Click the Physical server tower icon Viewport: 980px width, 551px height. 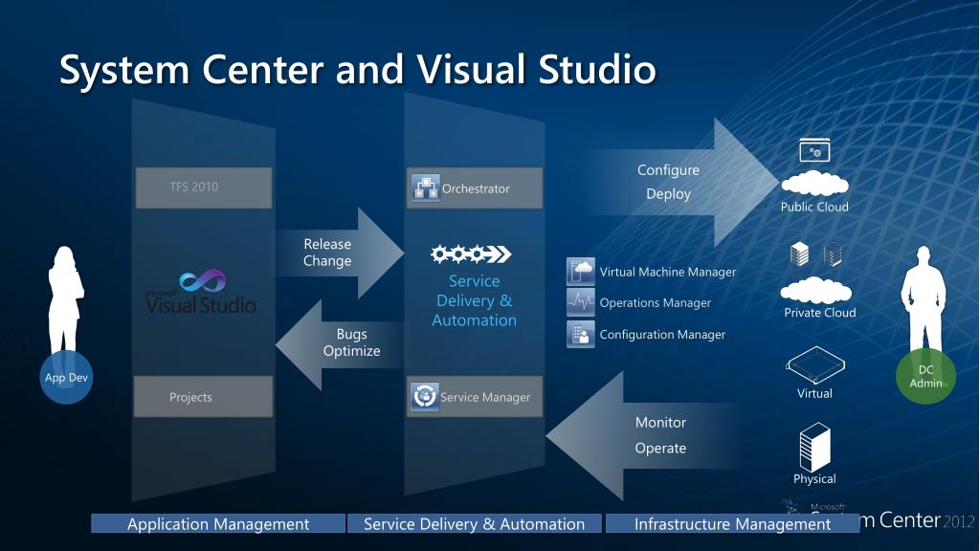pos(814,447)
